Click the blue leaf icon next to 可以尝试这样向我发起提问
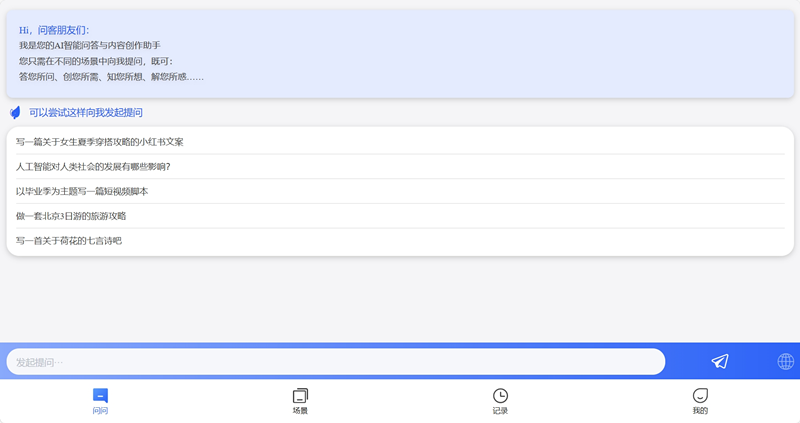 [x=15, y=112]
